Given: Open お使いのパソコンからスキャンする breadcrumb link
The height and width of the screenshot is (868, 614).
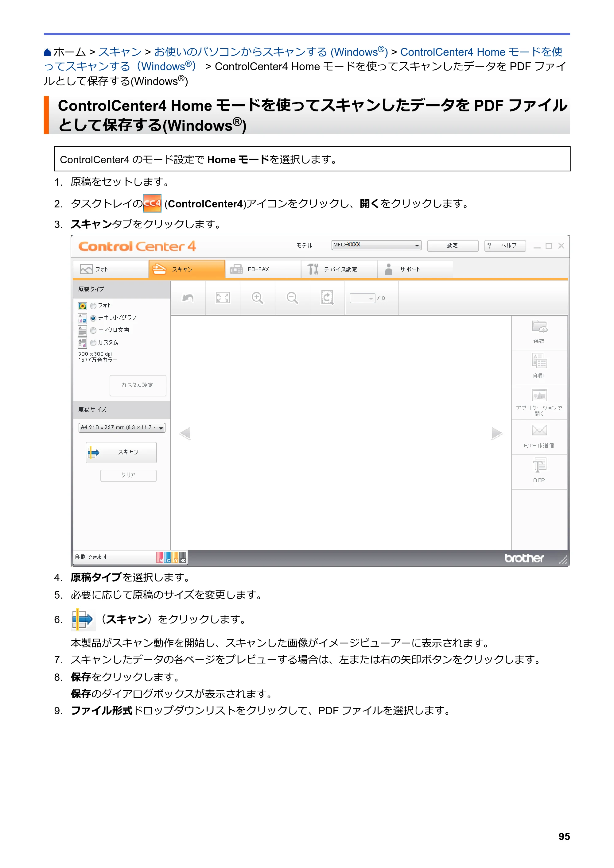Looking at the screenshot, I should pyautogui.click(x=271, y=52).
